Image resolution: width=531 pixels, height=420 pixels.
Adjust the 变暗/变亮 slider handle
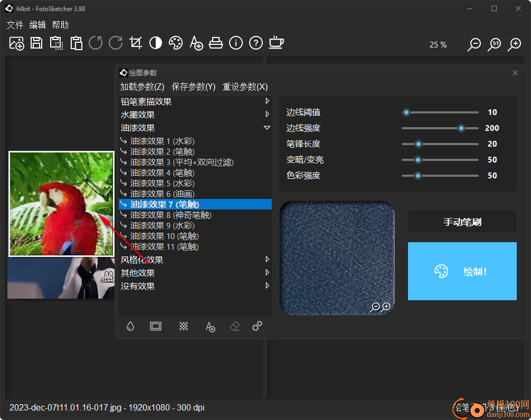[418, 160]
